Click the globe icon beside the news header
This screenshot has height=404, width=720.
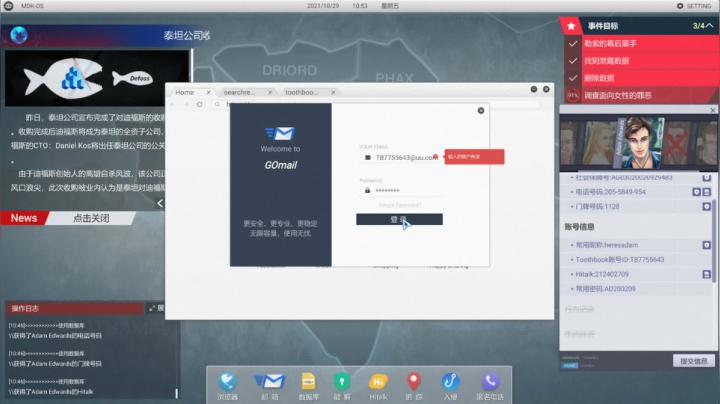(x=19, y=35)
